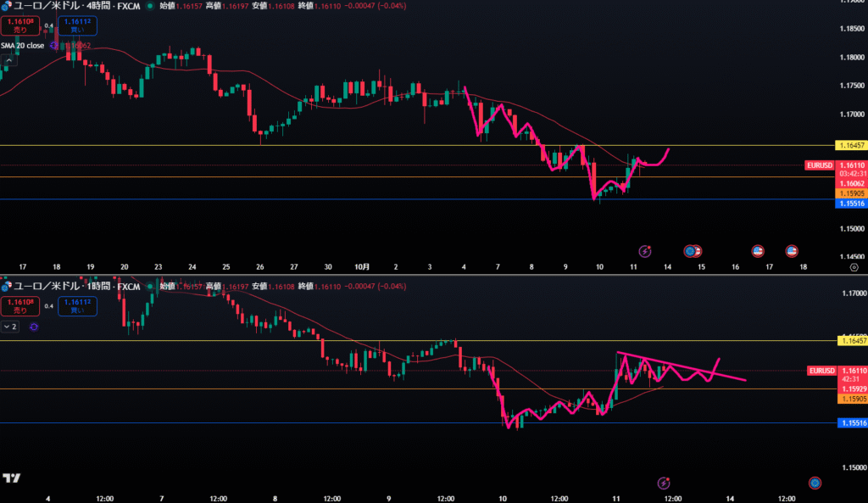Select the blue 1.15516 price line label on the top chart

point(850,204)
